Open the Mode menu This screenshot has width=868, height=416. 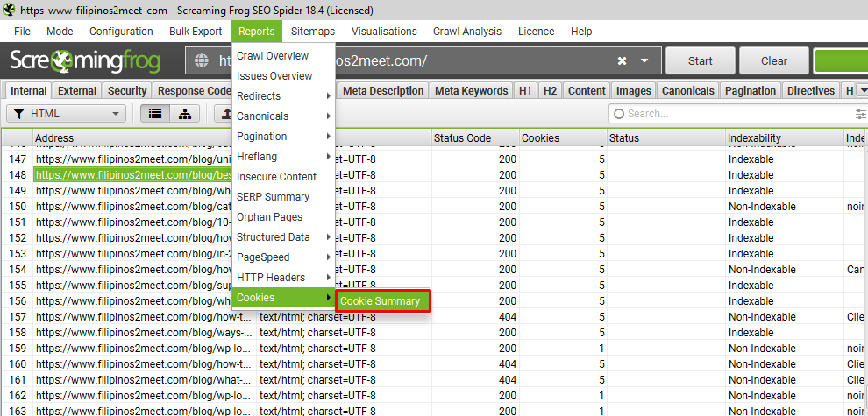click(60, 32)
